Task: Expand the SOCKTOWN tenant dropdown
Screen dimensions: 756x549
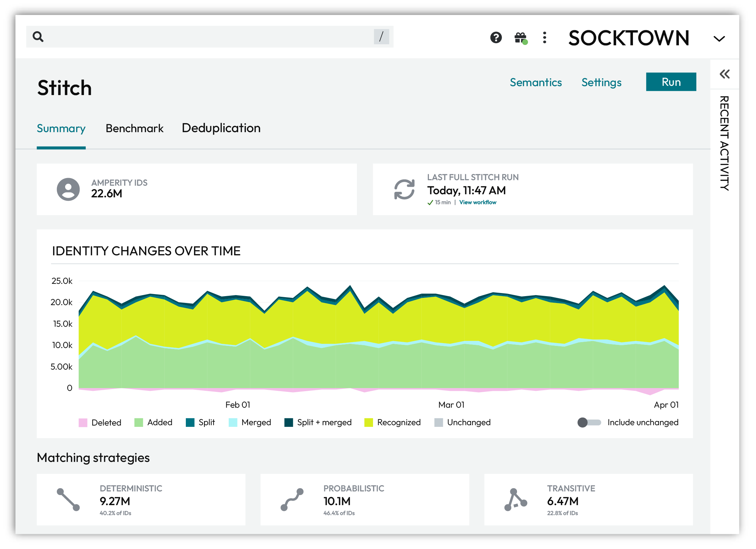Action: 719,38
